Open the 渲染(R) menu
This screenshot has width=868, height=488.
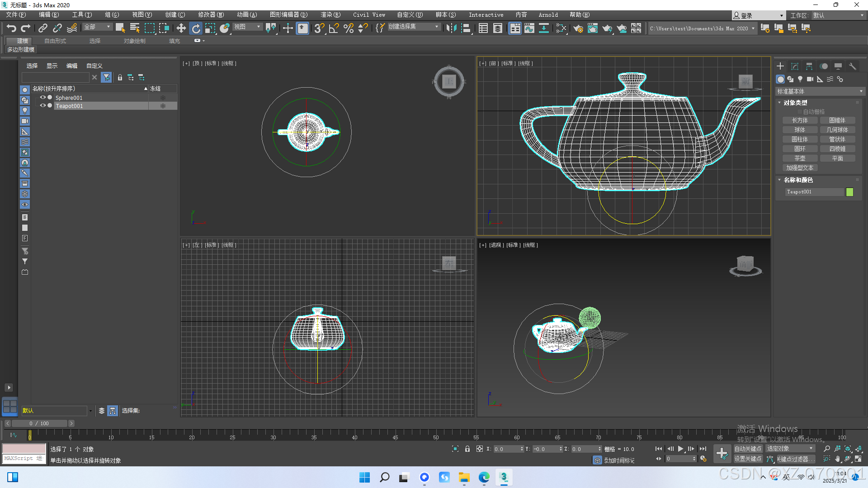[330, 15]
